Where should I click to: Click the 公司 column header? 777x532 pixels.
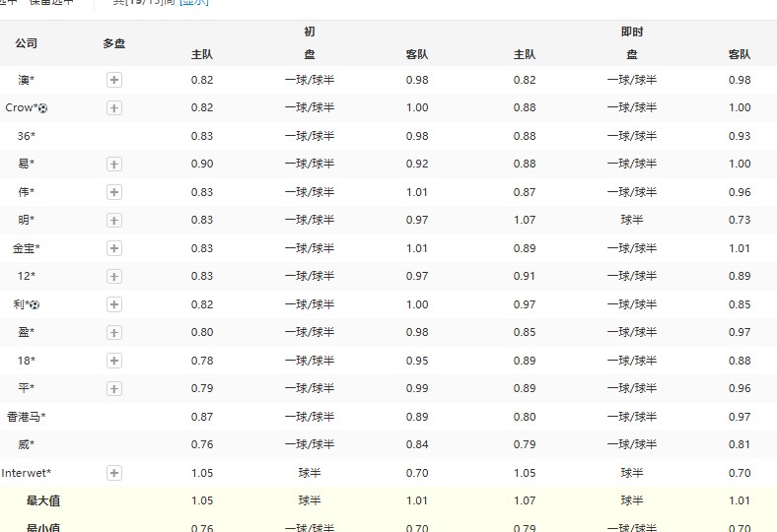(x=27, y=43)
